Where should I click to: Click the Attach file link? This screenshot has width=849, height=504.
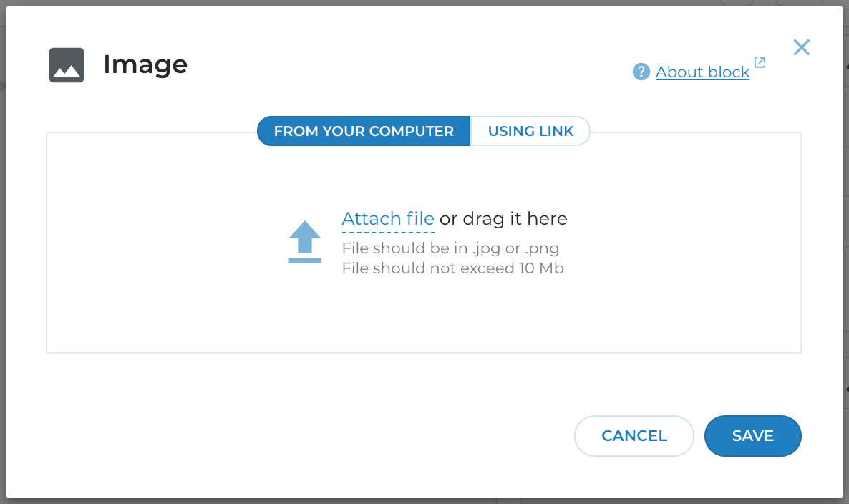(x=388, y=219)
